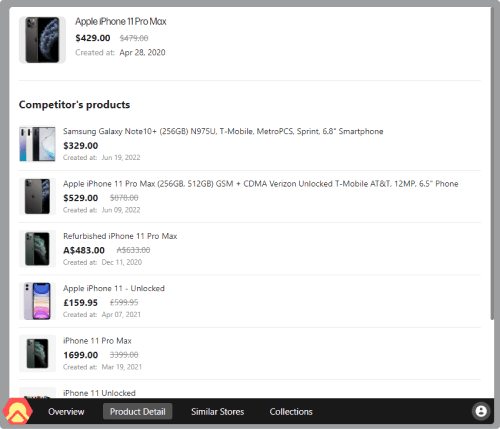Click the struck-through $878.00 price
The height and width of the screenshot is (429, 500).
pos(124,198)
